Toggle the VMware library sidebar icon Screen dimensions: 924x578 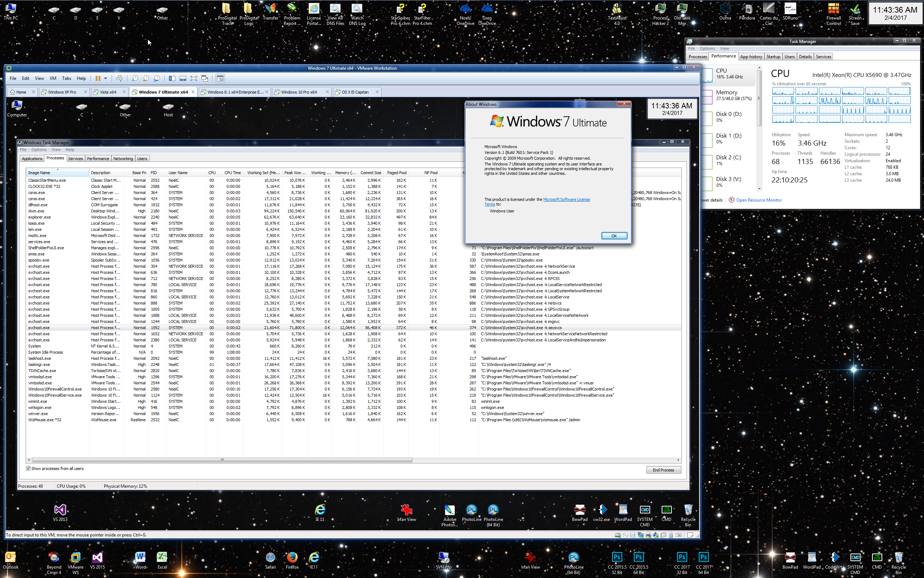coord(172,78)
